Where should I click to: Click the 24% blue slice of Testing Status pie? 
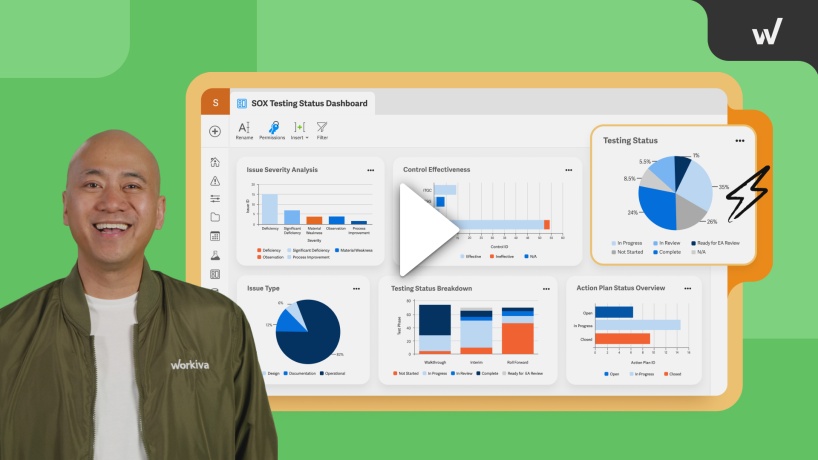658,209
